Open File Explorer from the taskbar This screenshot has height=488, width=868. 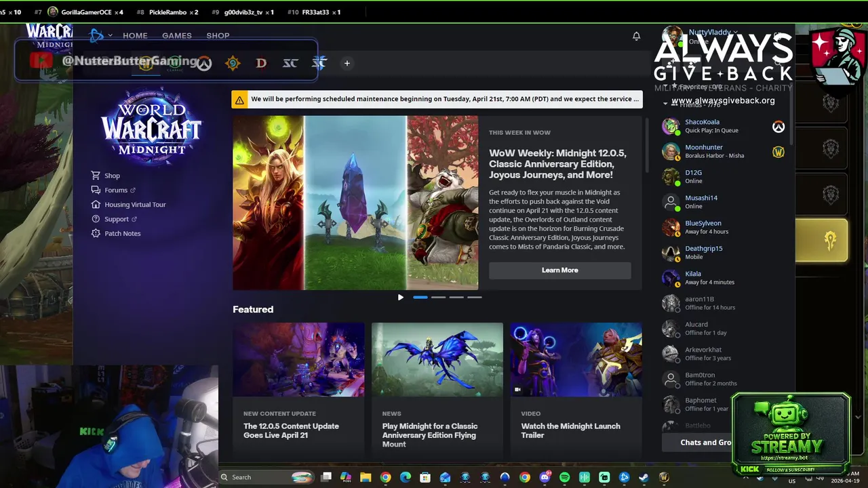click(366, 478)
